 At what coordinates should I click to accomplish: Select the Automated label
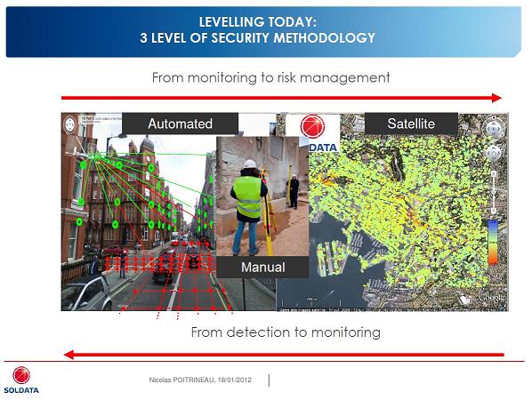coord(181,124)
